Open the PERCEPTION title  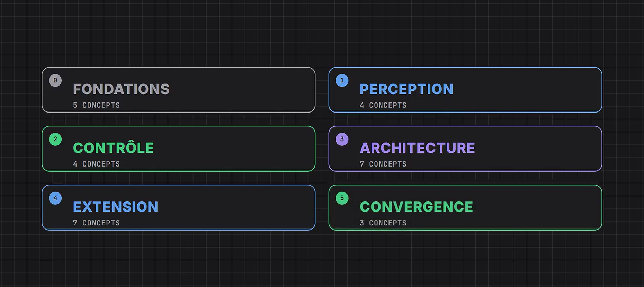tap(406, 89)
